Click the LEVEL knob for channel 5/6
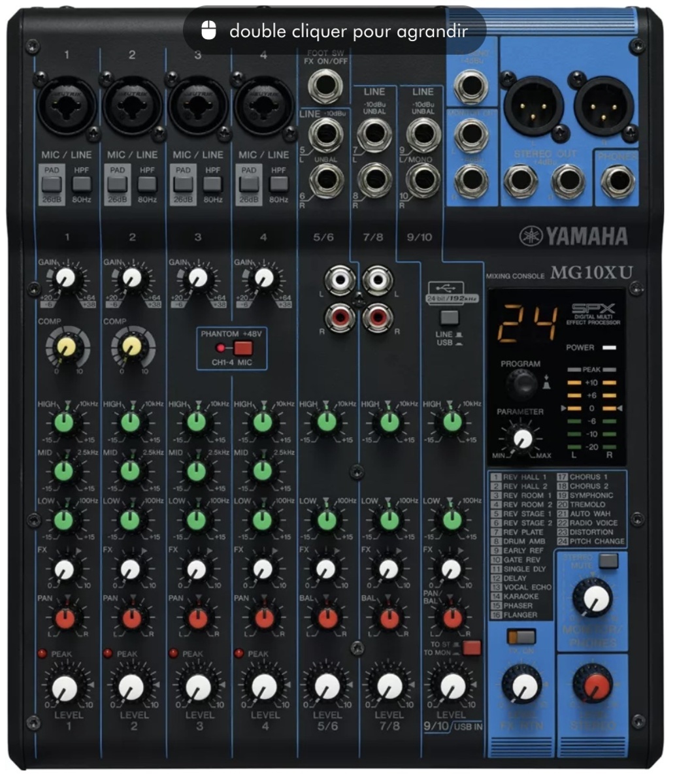The height and width of the screenshot is (784, 675). pyautogui.click(x=327, y=687)
